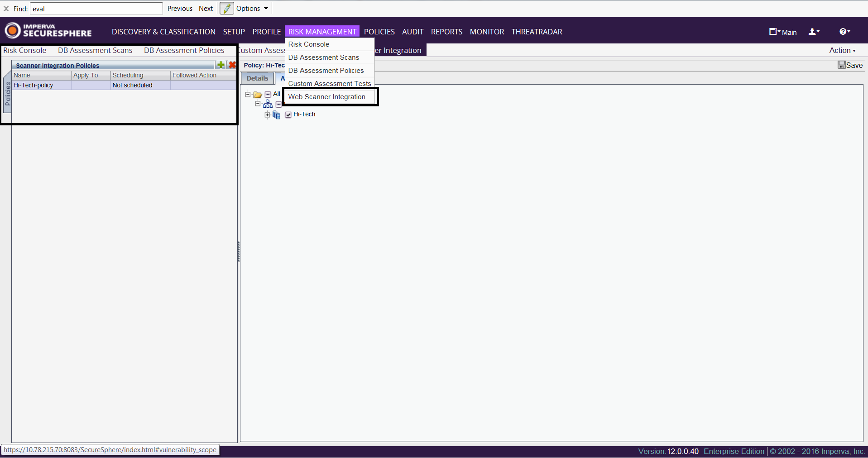This screenshot has width=868, height=458.
Task: Open the Find bar Options dropdown
Action: tap(252, 9)
